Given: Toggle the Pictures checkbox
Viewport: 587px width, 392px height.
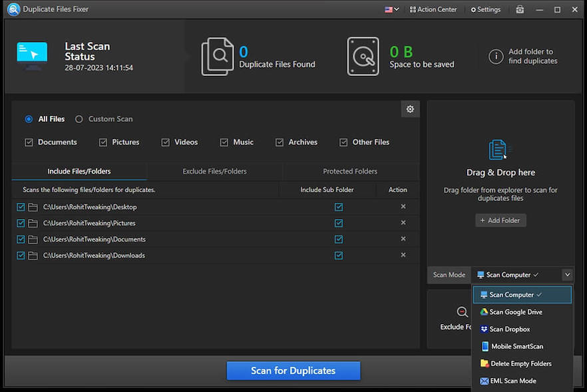Looking at the screenshot, I should point(103,142).
